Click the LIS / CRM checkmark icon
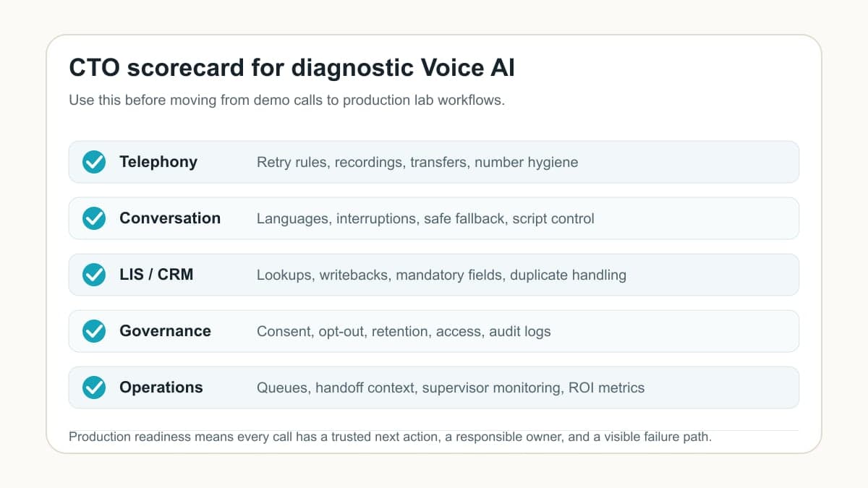Image resolution: width=868 pixels, height=488 pixels. (x=94, y=275)
